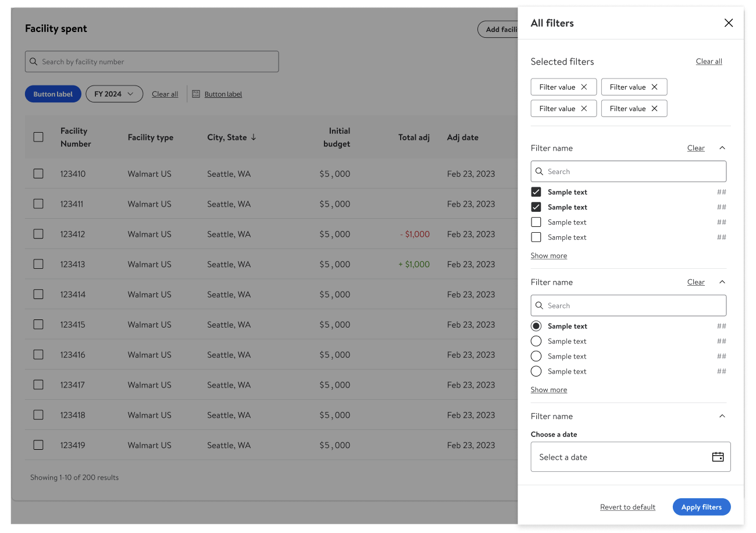Collapse the first Filter name section
The height and width of the screenshot is (533, 756).
[x=722, y=148]
